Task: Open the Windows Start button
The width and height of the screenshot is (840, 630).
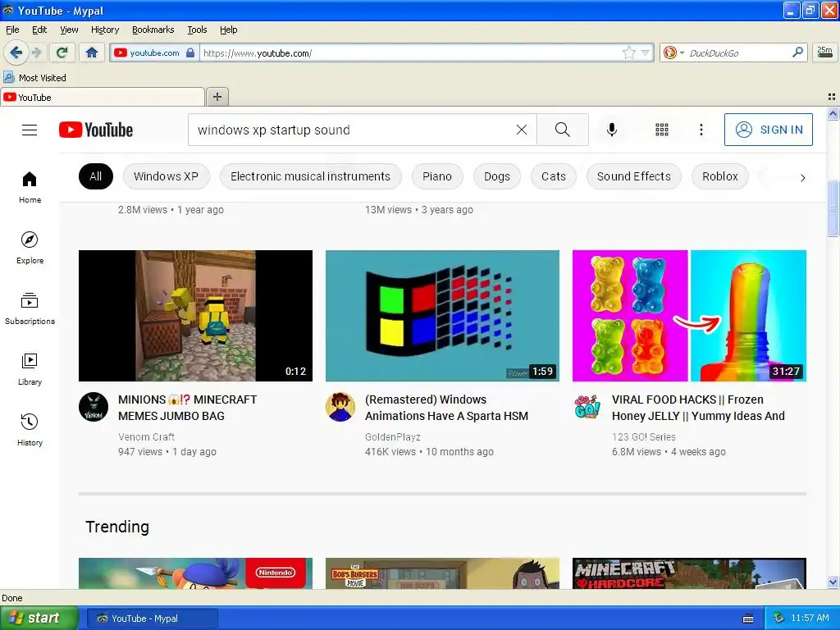Action: 39,619
